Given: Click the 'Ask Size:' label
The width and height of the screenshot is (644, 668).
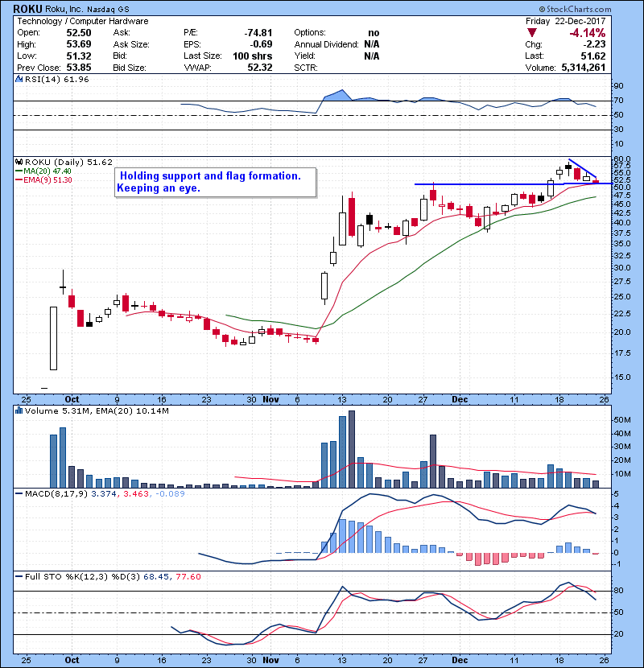Looking at the screenshot, I should [131, 44].
